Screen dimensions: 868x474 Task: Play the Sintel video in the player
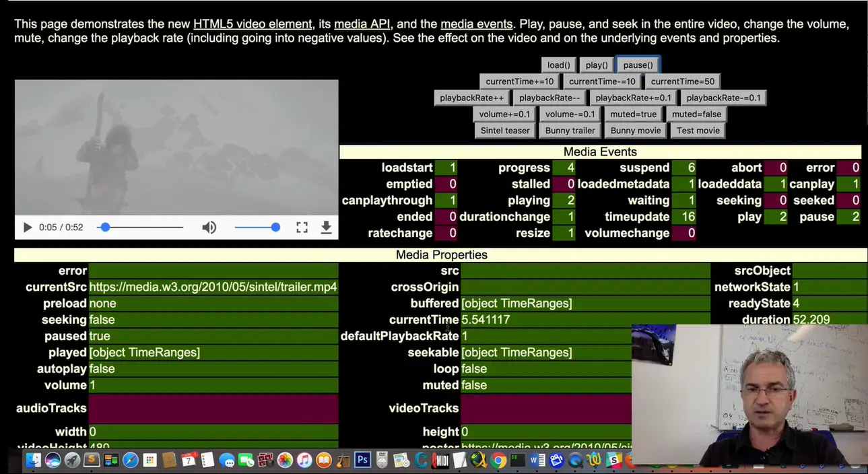[x=28, y=228]
